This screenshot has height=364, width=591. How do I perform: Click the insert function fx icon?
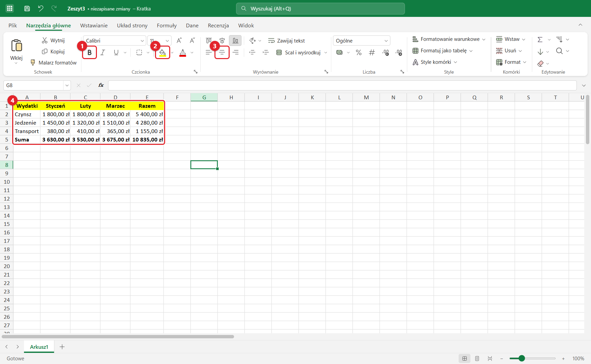[x=101, y=85]
